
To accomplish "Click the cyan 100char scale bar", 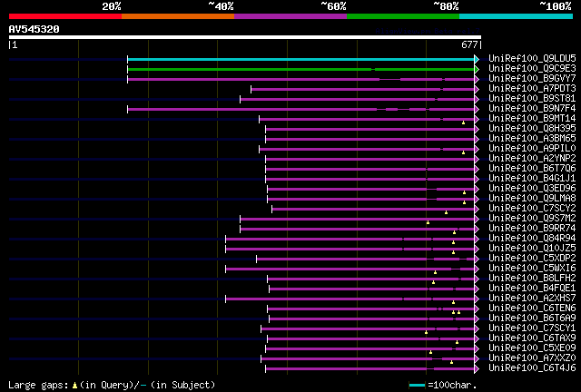I will [x=418, y=386].
